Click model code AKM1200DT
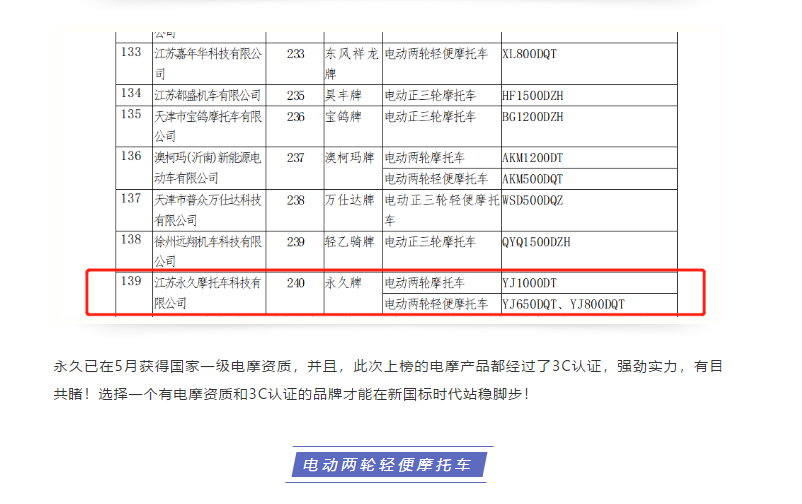The height and width of the screenshot is (504, 802). click(x=532, y=158)
